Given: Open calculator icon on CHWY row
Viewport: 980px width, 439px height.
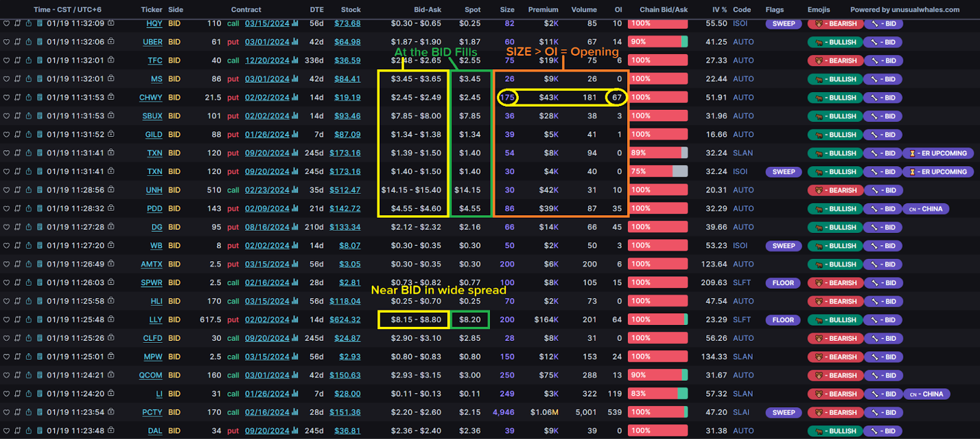Looking at the screenshot, I should 39,97.
